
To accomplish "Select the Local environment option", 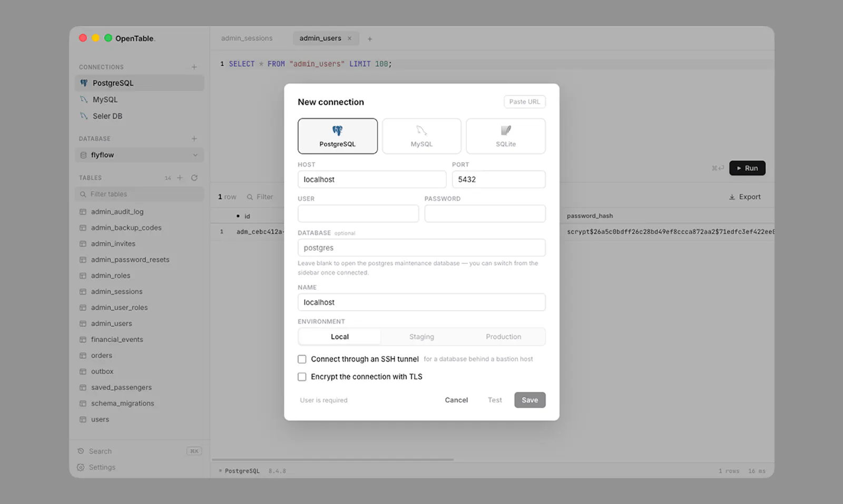I will [x=340, y=337].
